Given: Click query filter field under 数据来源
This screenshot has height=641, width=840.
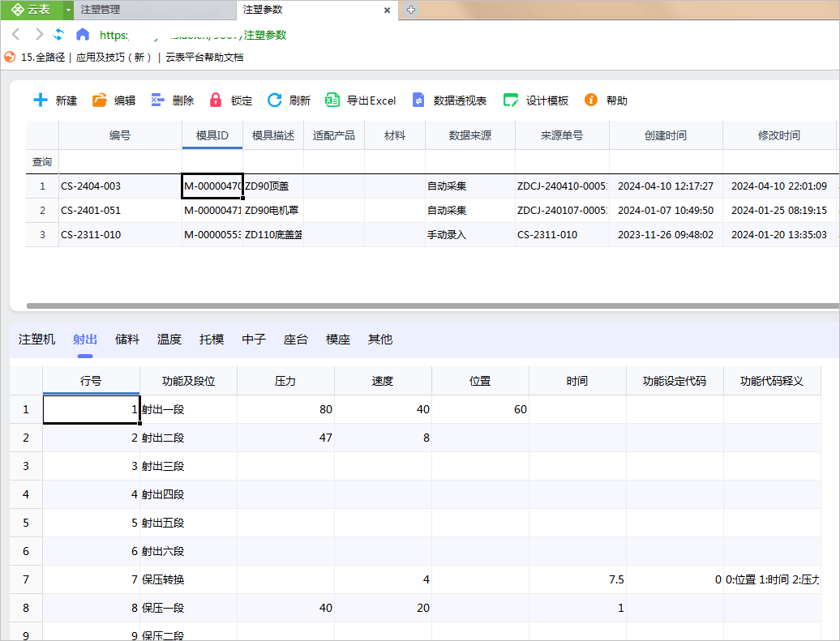Looking at the screenshot, I should coord(470,162).
